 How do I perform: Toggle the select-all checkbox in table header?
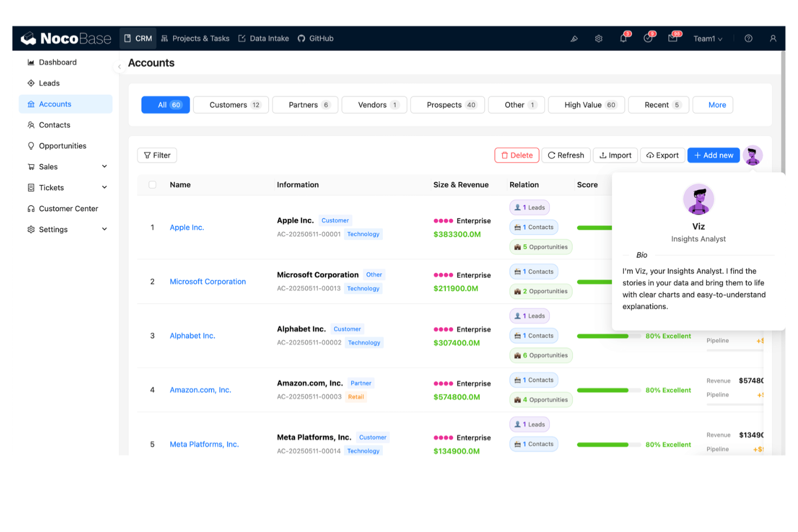[153, 185]
